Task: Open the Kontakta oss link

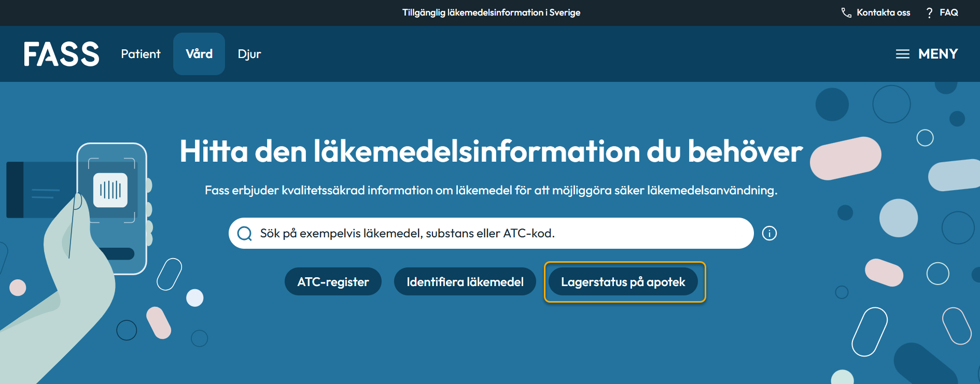Action: coord(883,12)
